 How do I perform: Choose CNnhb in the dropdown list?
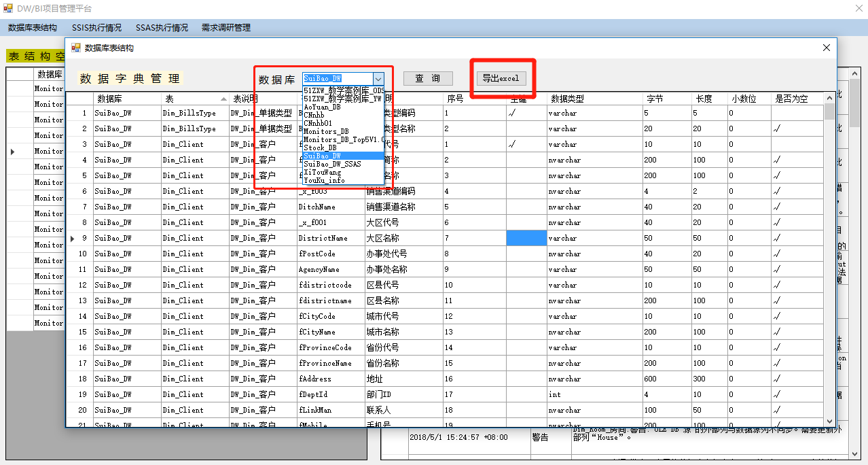coord(344,115)
